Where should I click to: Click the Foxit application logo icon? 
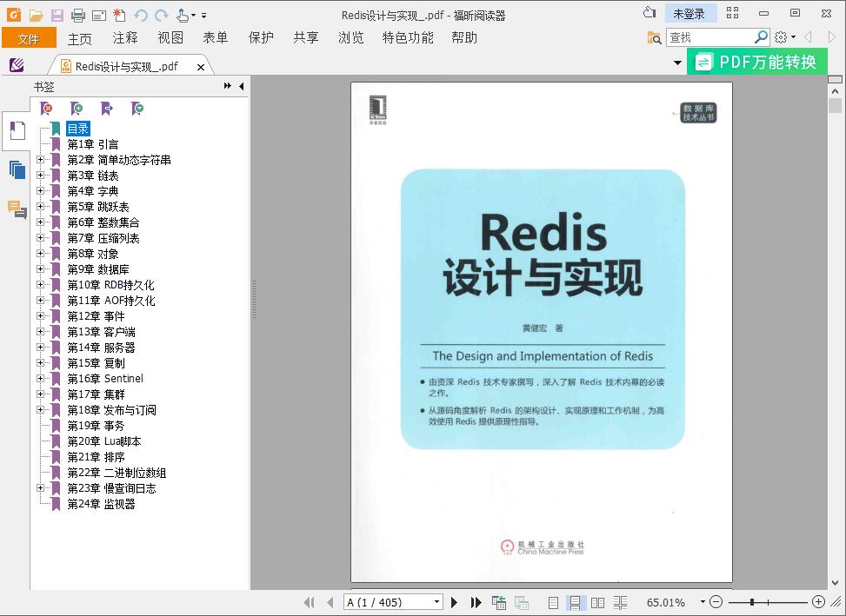(x=14, y=15)
